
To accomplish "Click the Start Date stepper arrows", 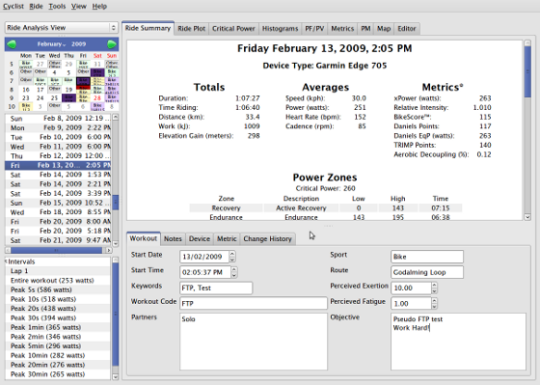I will 232,256.
